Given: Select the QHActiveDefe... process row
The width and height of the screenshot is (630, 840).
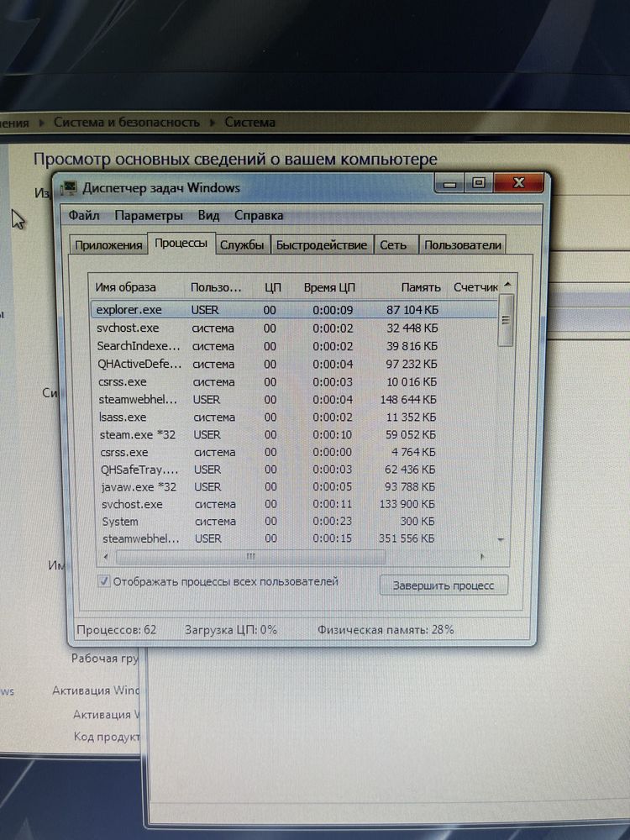Looking at the screenshot, I should point(295,365).
